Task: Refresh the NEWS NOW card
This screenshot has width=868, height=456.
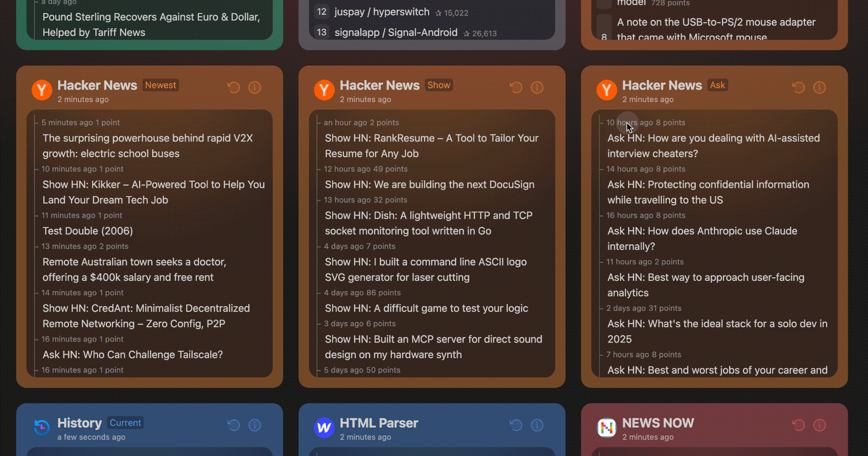Action: click(x=798, y=425)
